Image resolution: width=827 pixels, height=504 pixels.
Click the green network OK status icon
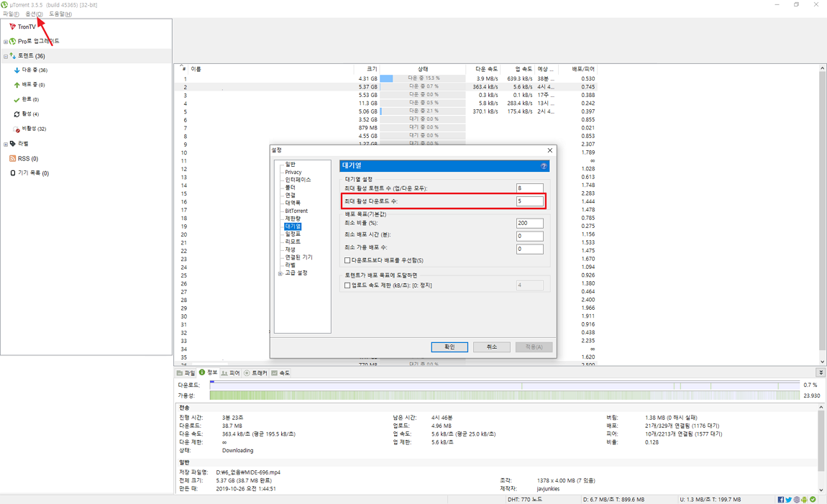[813, 499]
